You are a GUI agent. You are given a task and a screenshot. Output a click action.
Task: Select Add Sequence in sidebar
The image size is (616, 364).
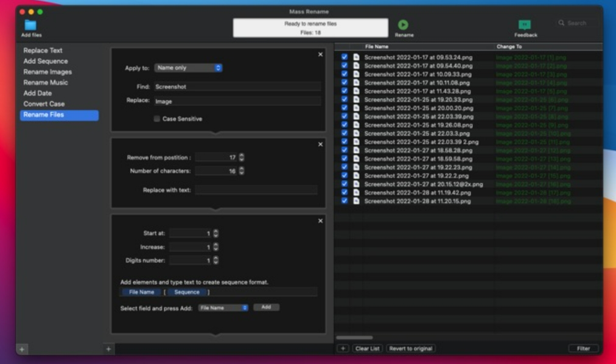[46, 61]
